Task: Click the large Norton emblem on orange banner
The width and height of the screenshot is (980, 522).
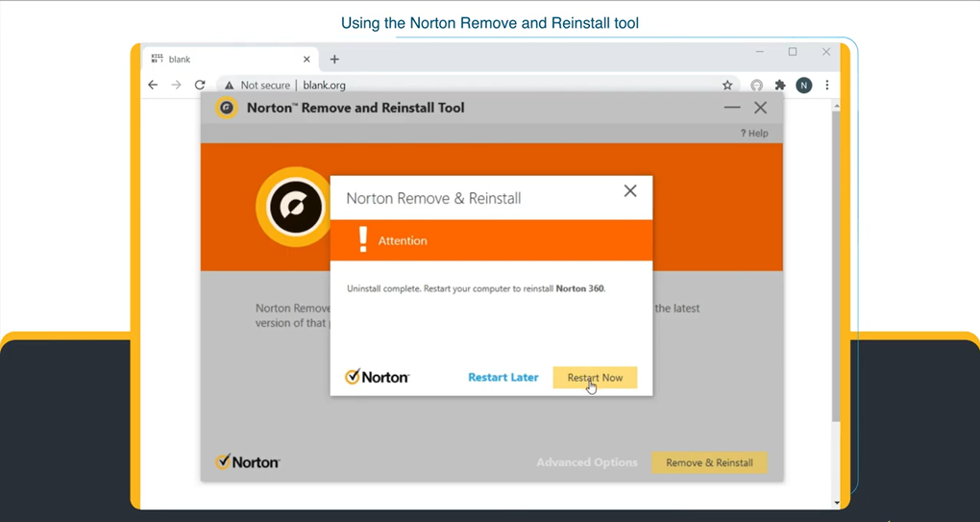Action: click(x=295, y=207)
